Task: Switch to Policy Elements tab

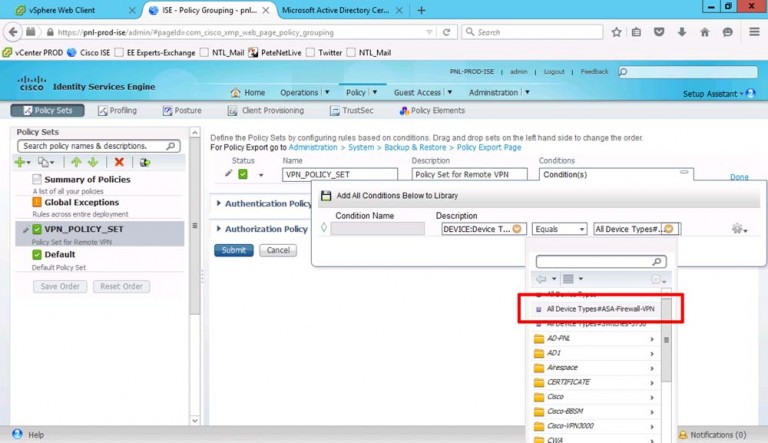Action: pyautogui.click(x=432, y=111)
